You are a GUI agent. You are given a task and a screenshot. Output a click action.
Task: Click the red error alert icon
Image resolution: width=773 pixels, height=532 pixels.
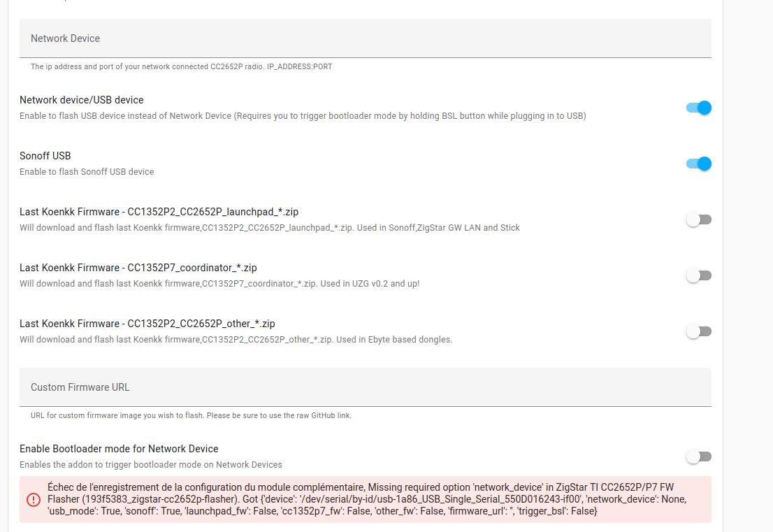[34, 499]
